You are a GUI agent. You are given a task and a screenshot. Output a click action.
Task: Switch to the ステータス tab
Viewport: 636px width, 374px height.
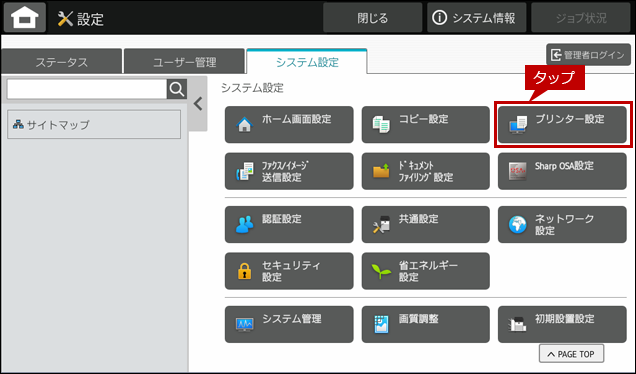(x=61, y=62)
